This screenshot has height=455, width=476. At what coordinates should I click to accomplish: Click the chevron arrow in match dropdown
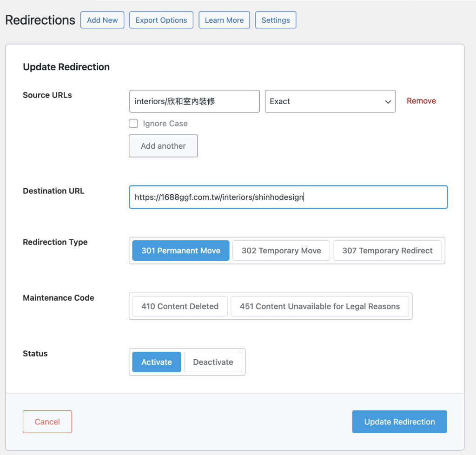click(x=388, y=102)
